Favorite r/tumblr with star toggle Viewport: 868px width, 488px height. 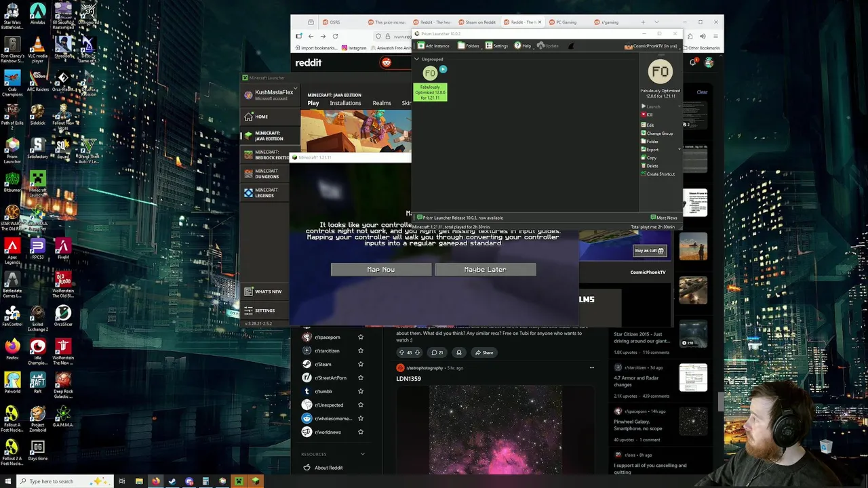click(361, 391)
